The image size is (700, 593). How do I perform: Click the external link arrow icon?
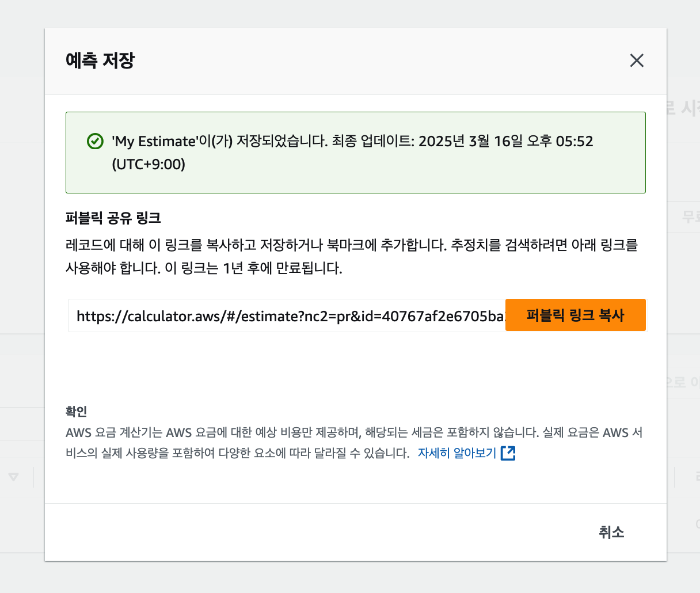(x=508, y=453)
